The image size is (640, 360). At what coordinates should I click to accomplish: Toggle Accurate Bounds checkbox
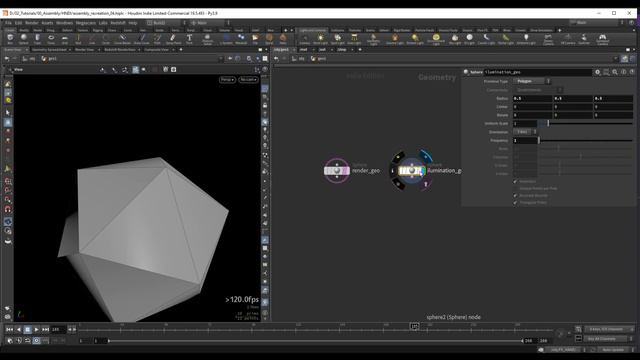[x=515, y=196]
